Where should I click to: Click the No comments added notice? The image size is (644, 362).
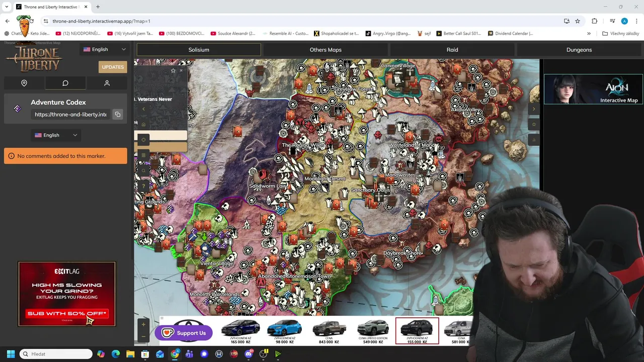(x=65, y=156)
